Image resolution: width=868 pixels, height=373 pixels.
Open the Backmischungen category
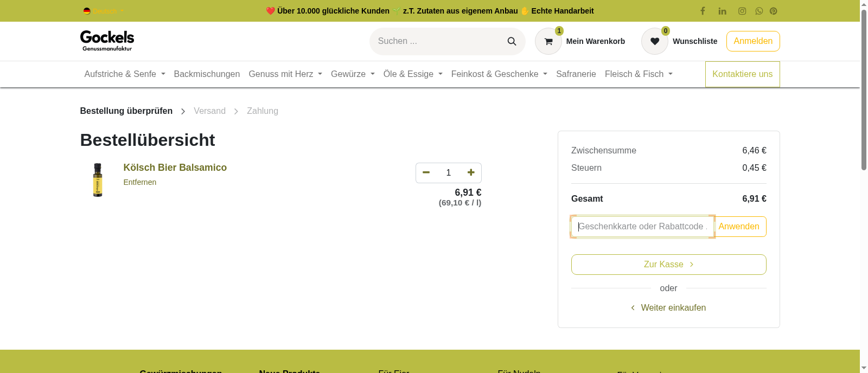207,74
